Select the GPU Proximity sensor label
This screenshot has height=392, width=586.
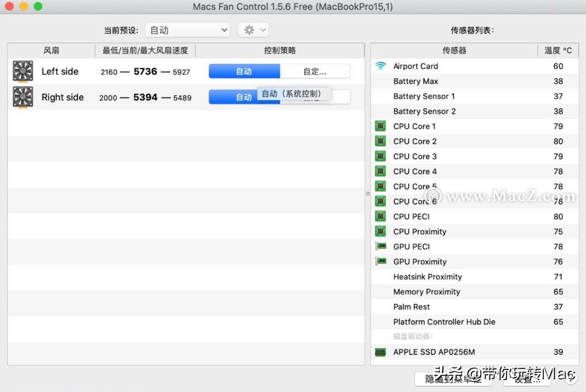point(420,261)
